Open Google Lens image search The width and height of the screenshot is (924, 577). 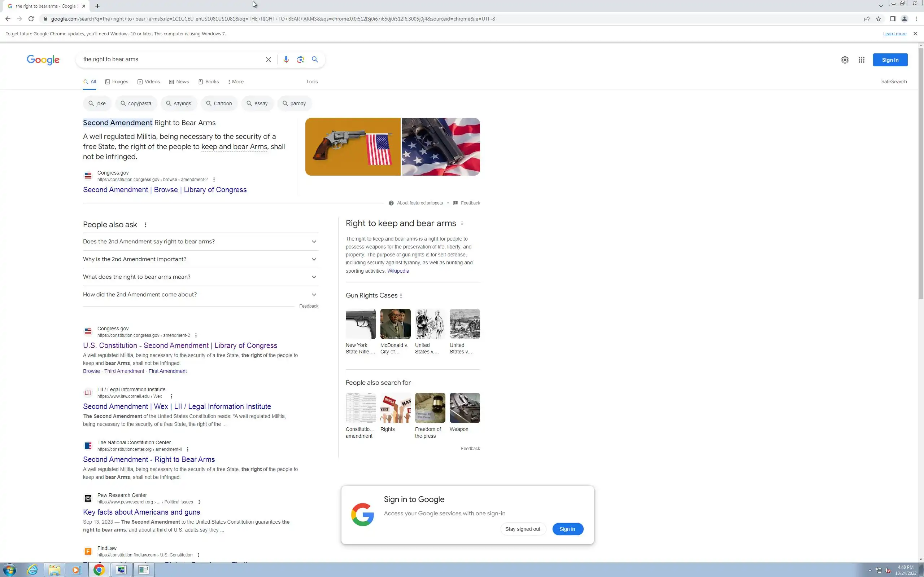pos(301,60)
